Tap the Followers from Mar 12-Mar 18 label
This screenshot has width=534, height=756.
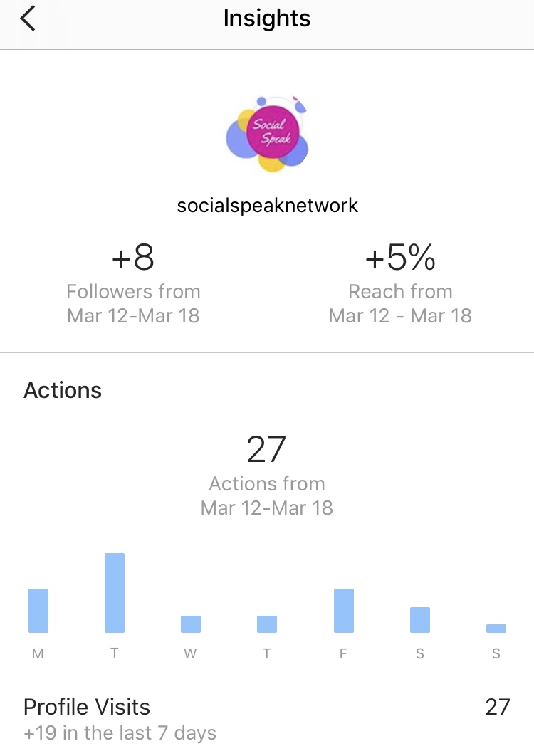[x=133, y=304]
